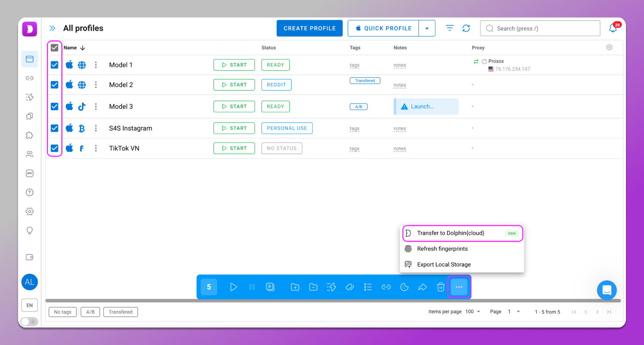This screenshot has width=644, height=345.
Task: Assign a proxy using the link icon in bulk toolbar
Action: click(x=386, y=287)
